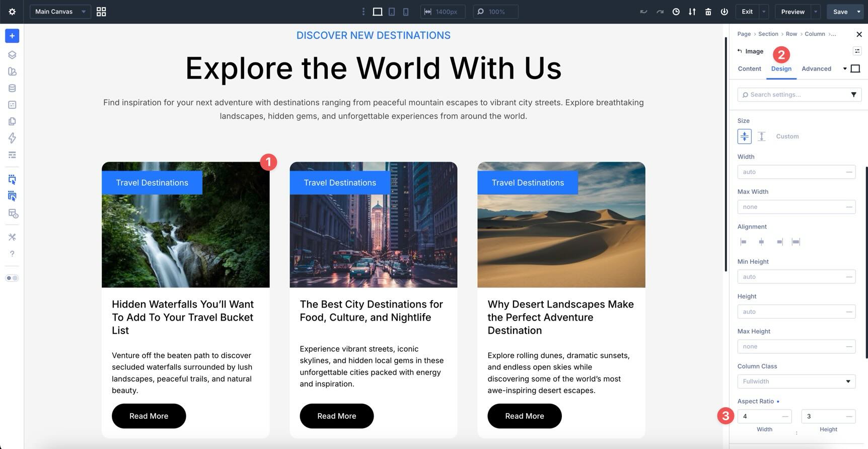Click the Preview button
The image size is (868, 449).
792,12
